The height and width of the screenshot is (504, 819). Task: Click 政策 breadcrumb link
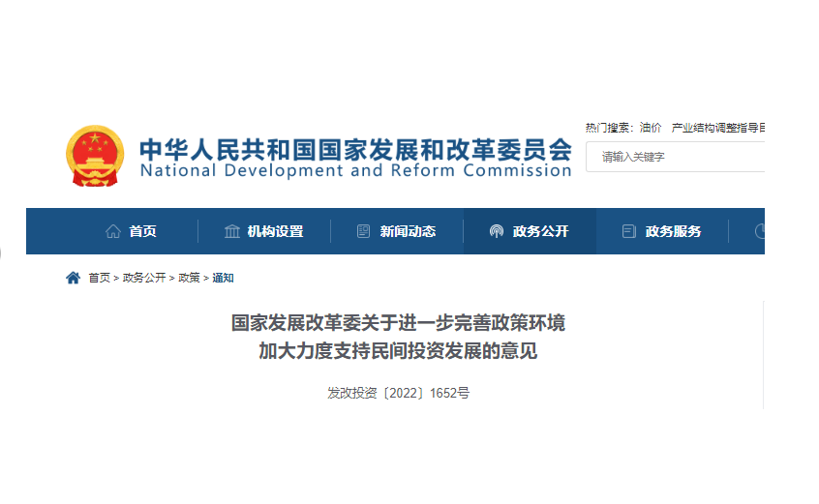coord(189,278)
